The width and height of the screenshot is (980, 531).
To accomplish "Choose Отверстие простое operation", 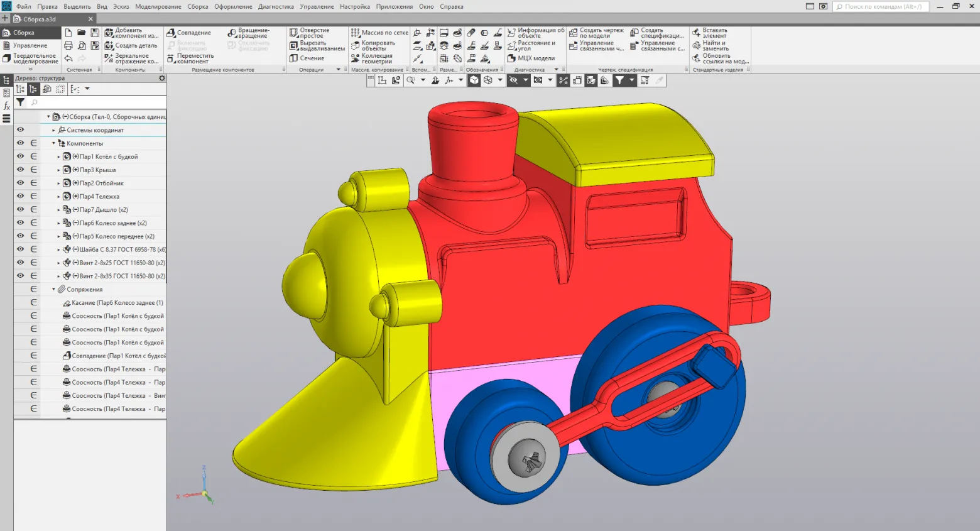I will coord(310,33).
